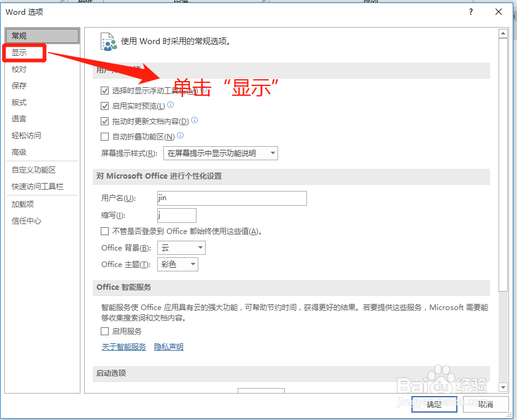Close the Word 选项 dialog

499,12
